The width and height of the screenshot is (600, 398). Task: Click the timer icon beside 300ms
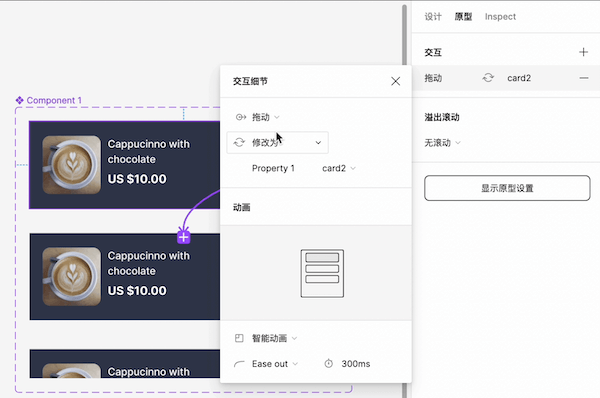tap(329, 364)
